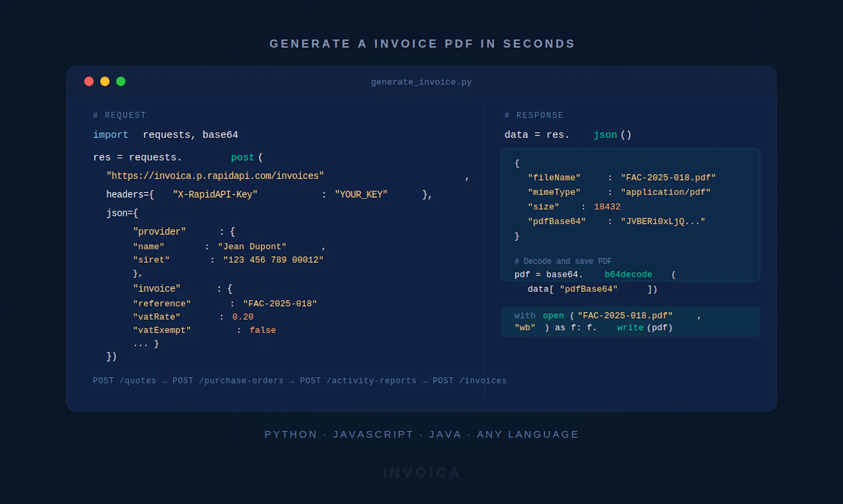This screenshot has width=843, height=504.
Task: Click the 'PYTHON' label in the footer line
Action: 291,434
